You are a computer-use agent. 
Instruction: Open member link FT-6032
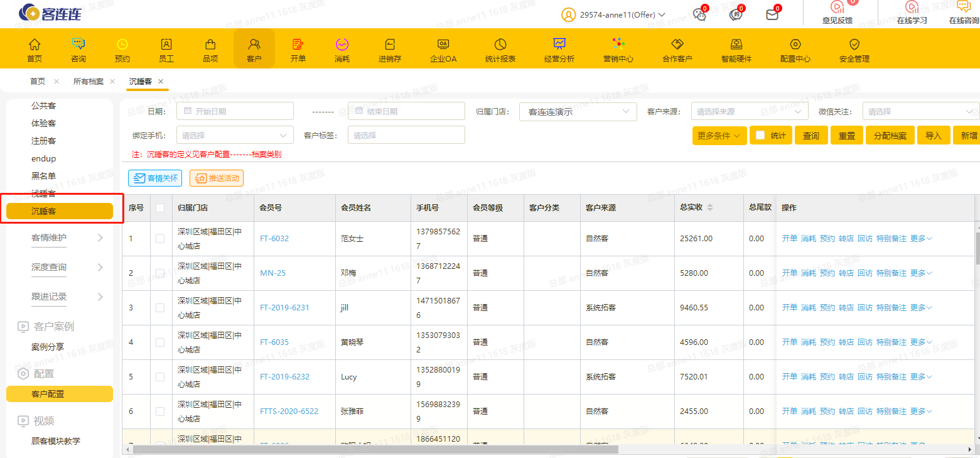coord(274,239)
